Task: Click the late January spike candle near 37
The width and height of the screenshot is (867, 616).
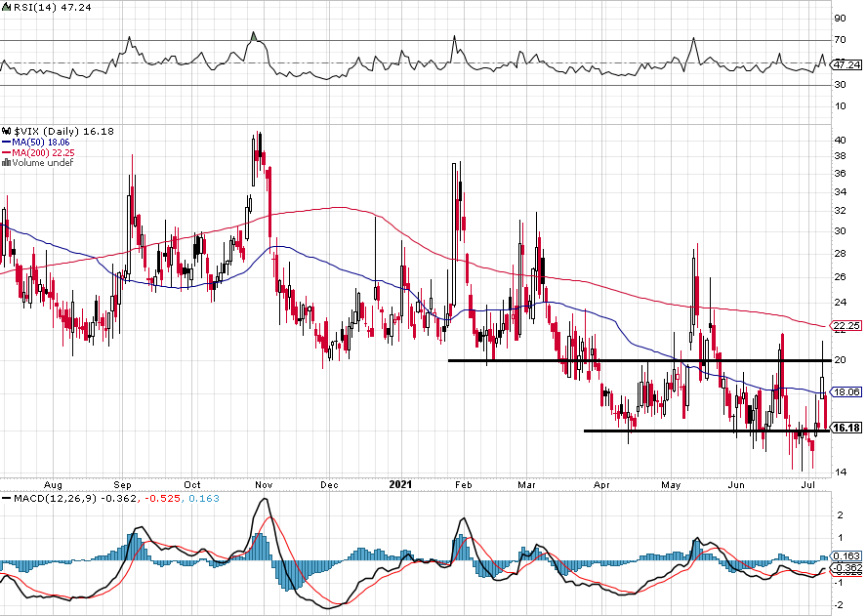Action: coord(454,234)
